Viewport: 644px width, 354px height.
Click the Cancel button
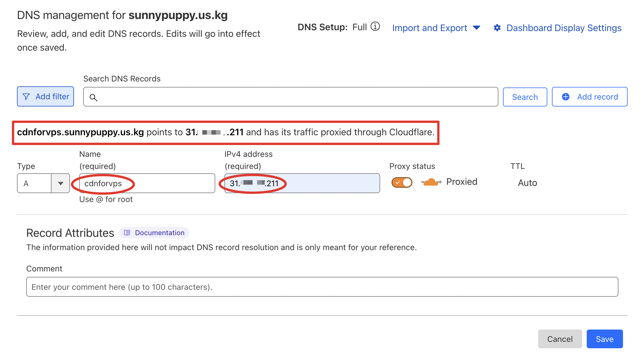point(560,339)
